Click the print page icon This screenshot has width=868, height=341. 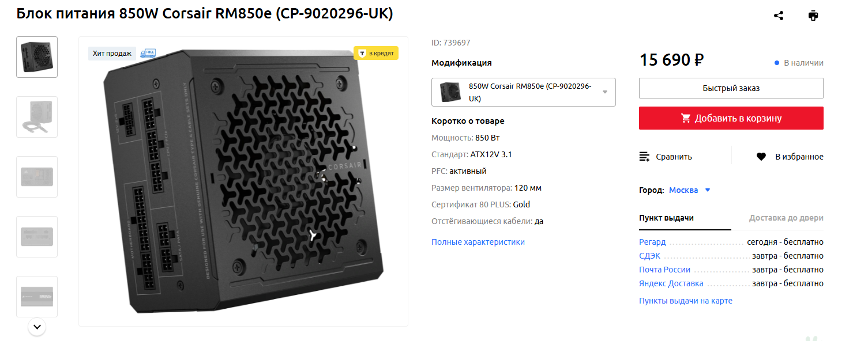coord(813,16)
